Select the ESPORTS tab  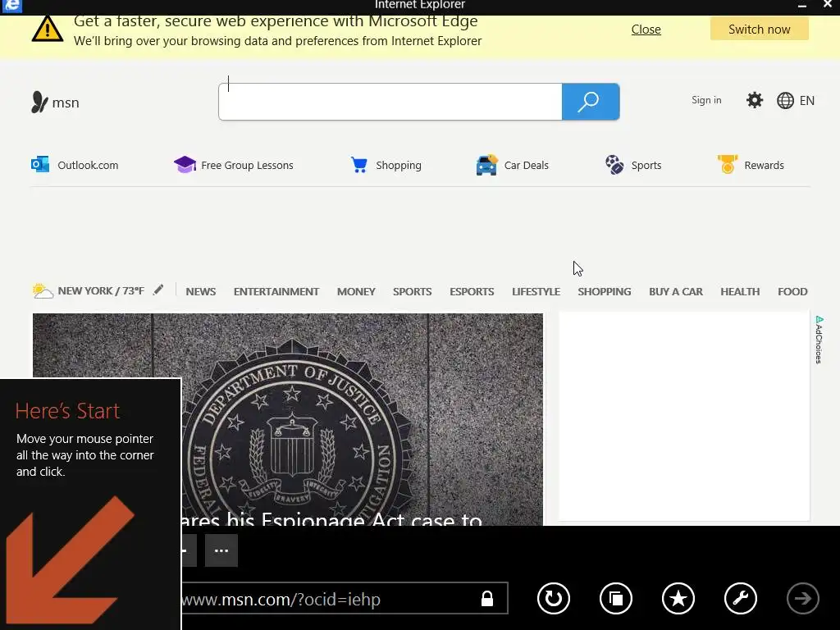472,291
